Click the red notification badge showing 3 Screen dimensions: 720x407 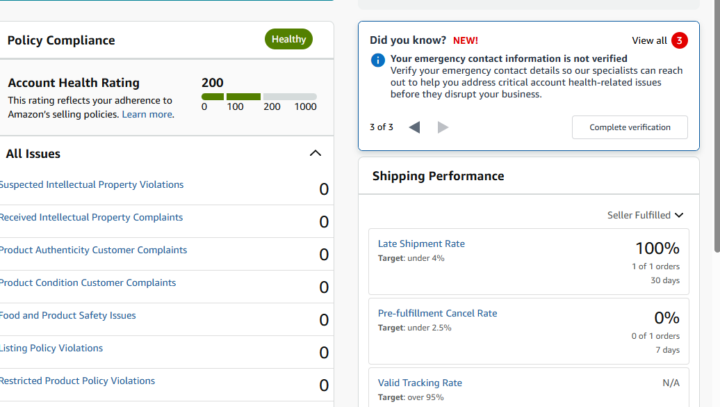[x=679, y=40]
